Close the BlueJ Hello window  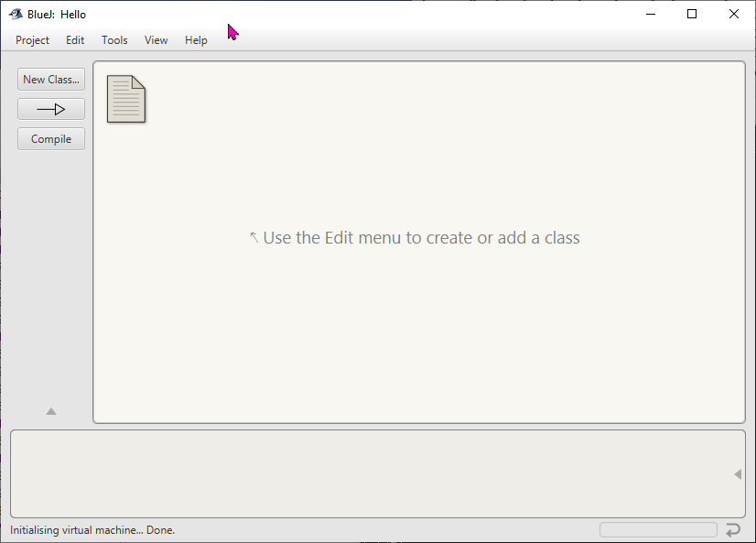pyautogui.click(x=734, y=14)
